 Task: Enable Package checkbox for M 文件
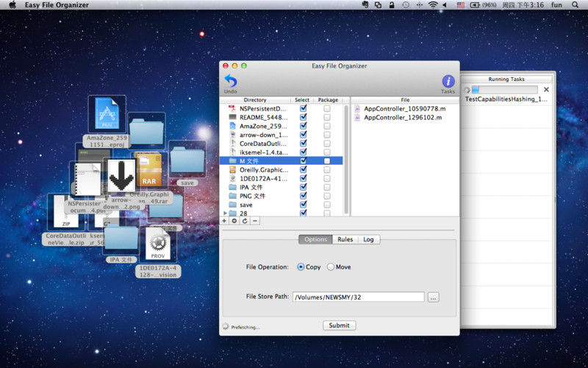click(x=327, y=160)
